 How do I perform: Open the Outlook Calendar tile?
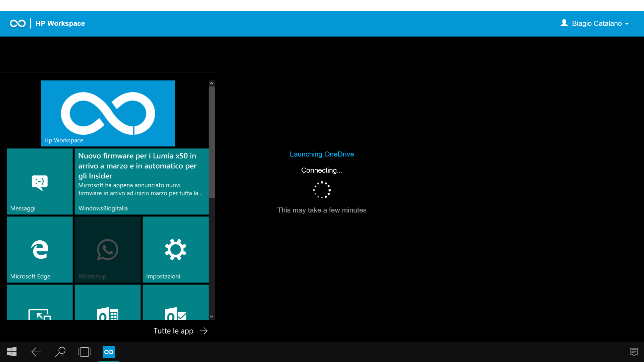coord(108,302)
